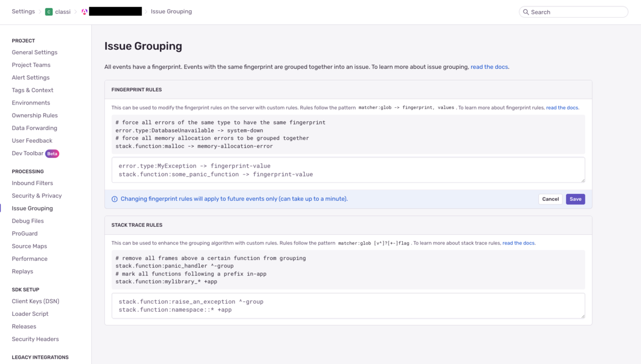Open read the docs link for stack trace rules
641x364 pixels.
(x=519, y=243)
